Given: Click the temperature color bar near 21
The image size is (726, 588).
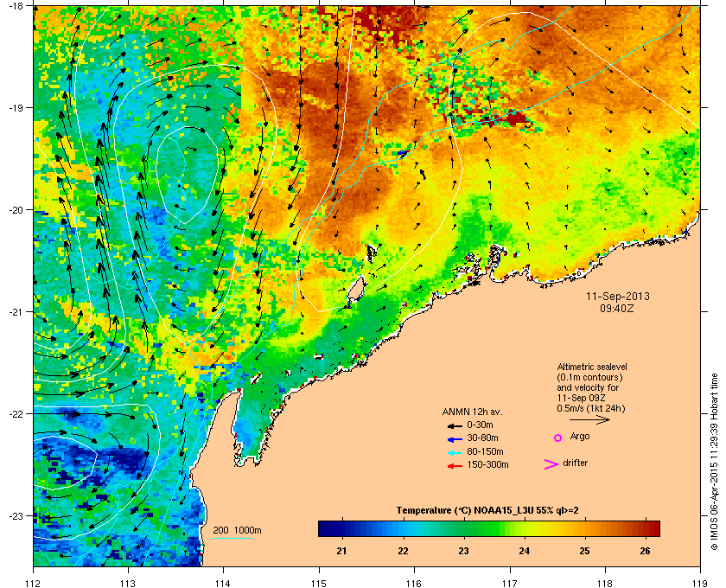Looking at the screenshot, I should [342, 528].
